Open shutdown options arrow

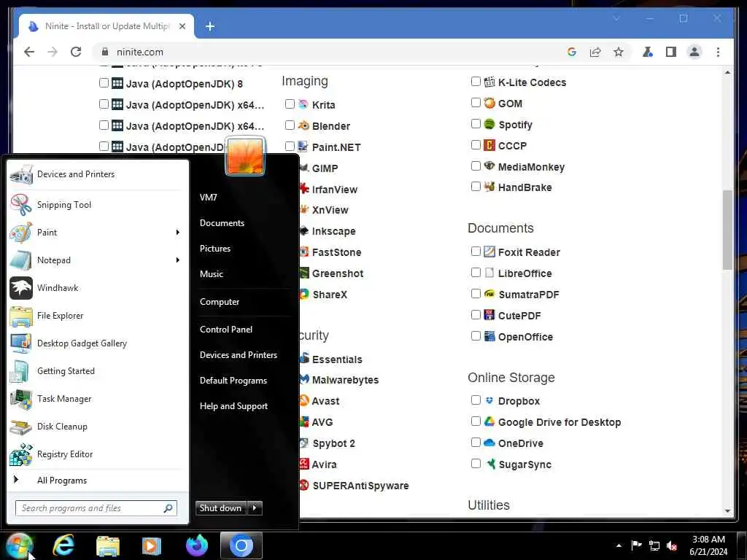(x=255, y=508)
